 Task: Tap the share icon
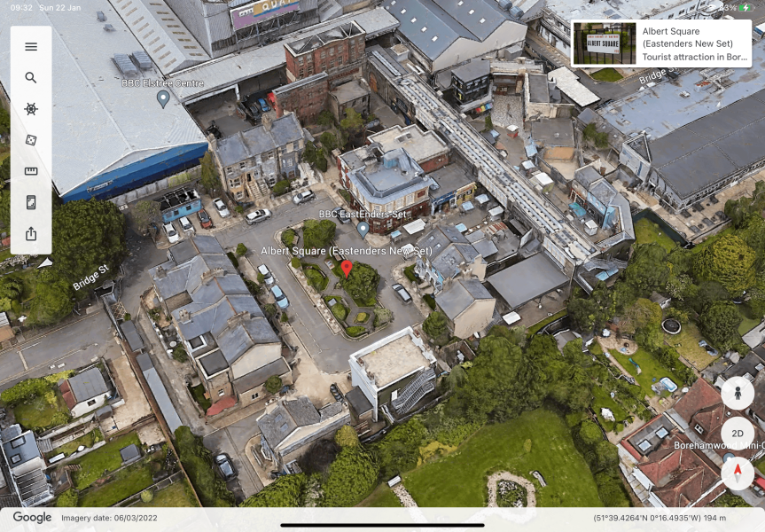[31, 234]
